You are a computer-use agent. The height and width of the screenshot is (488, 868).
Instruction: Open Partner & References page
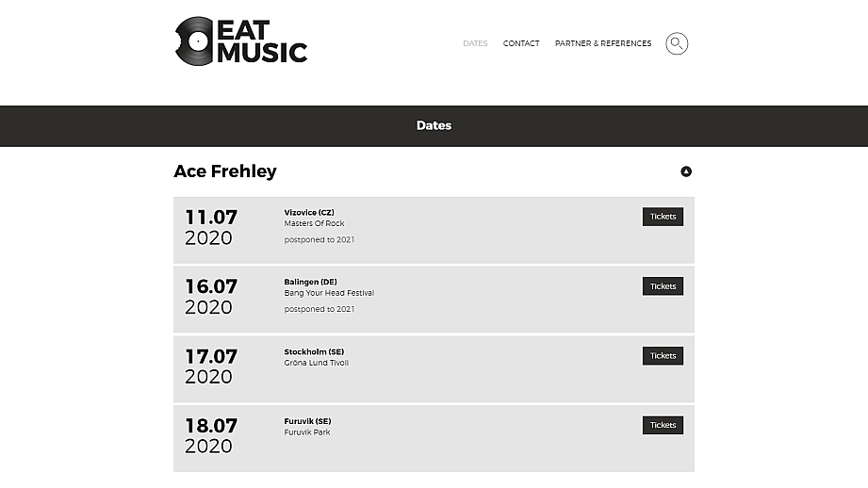[603, 43]
